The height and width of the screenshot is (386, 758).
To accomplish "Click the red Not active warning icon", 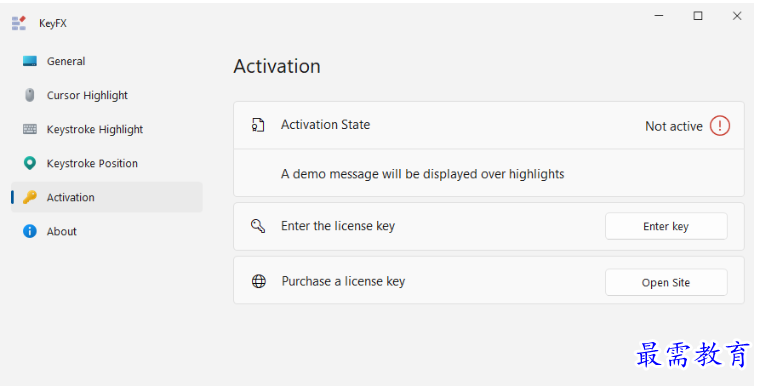I will [719, 126].
